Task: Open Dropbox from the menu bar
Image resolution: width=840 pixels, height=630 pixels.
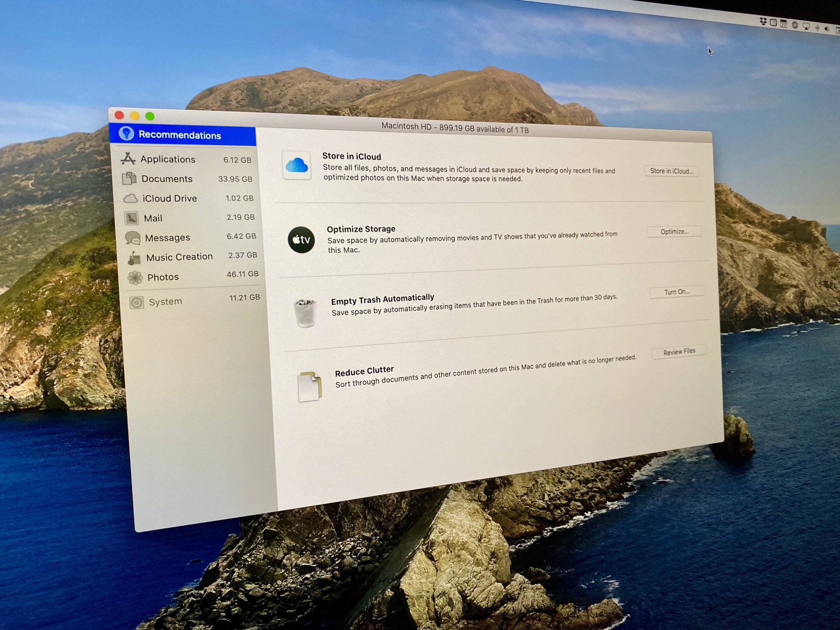Action: [x=762, y=22]
